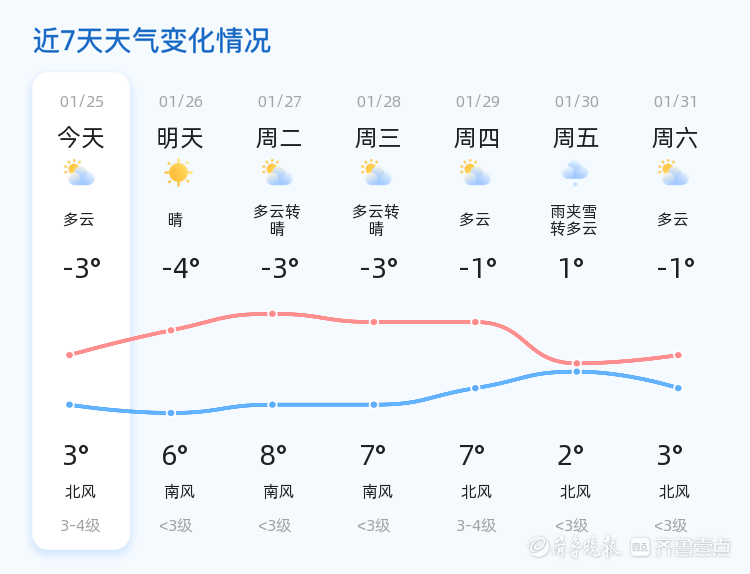750x574 pixels.
Task: Click Wednesday's partly cloudy weather icon
Action: (376, 173)
